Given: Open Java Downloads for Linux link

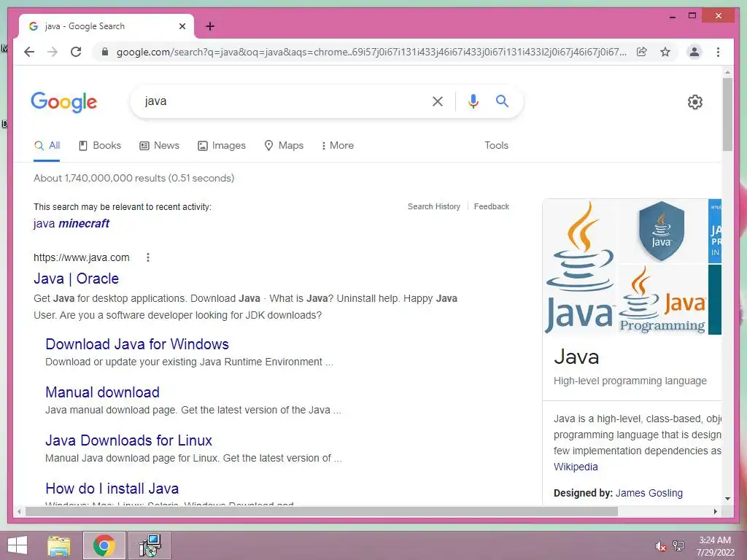Looking at the screenshot, I should click(128, 440).
